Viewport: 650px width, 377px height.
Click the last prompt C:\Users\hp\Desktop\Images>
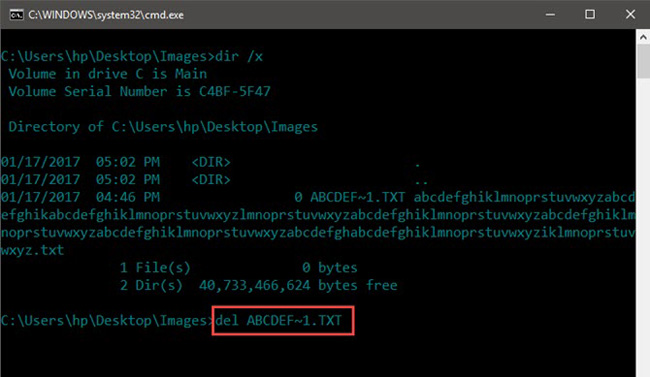[107, 320]
